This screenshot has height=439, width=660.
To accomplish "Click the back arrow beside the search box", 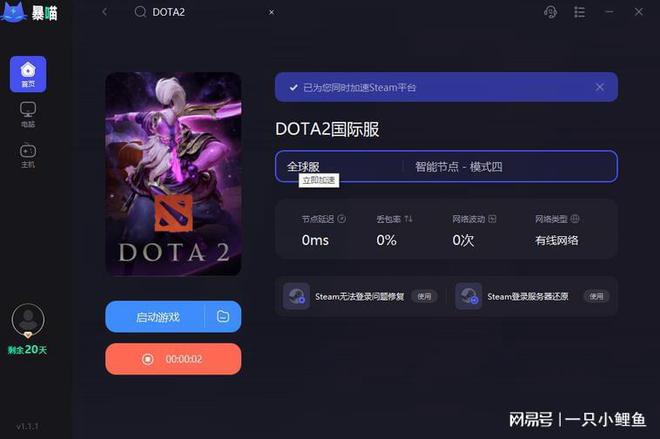I will (105, 12).
